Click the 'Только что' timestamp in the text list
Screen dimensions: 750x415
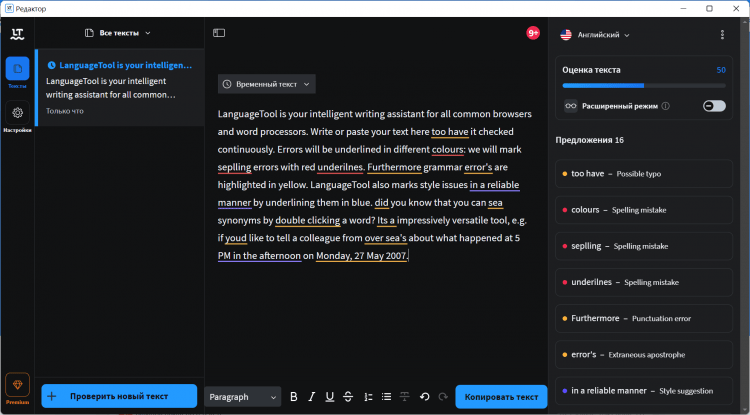[x=65, y=111]
